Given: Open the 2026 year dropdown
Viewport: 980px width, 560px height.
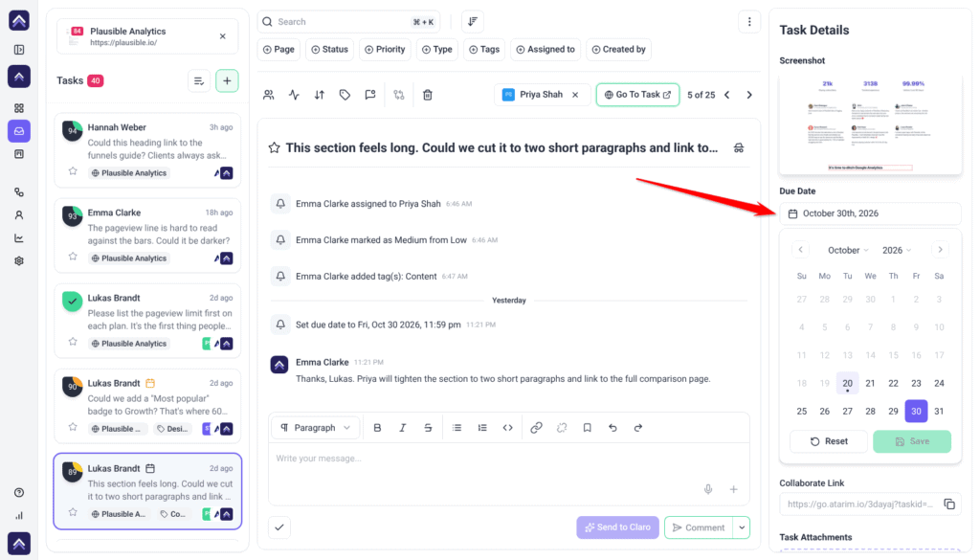Looking at the screenshot, I should pyautogui.click(x=897, y=250).
